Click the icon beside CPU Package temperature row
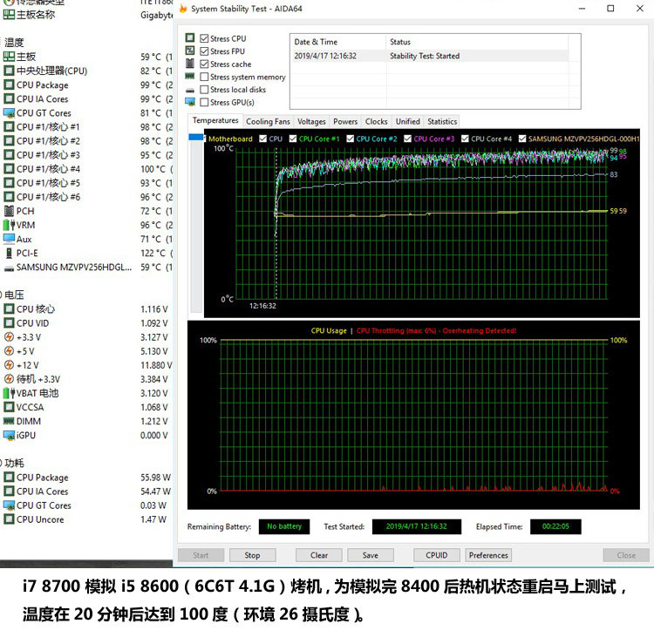This screenshot has width=654, height=644. (9, 85)
